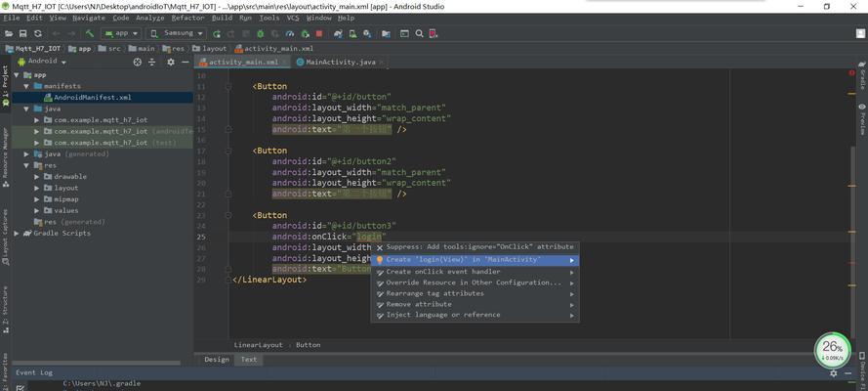868x391 pixels.
Task: Open the Refactor menu
Action: [x=187, y=18]
